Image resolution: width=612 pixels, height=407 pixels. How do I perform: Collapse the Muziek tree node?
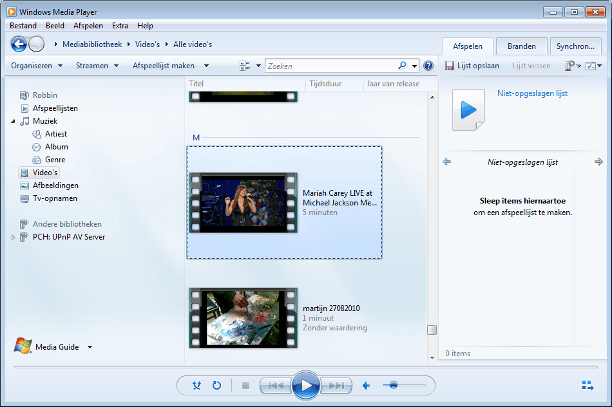pyautogui.click(x=13, y=121)
